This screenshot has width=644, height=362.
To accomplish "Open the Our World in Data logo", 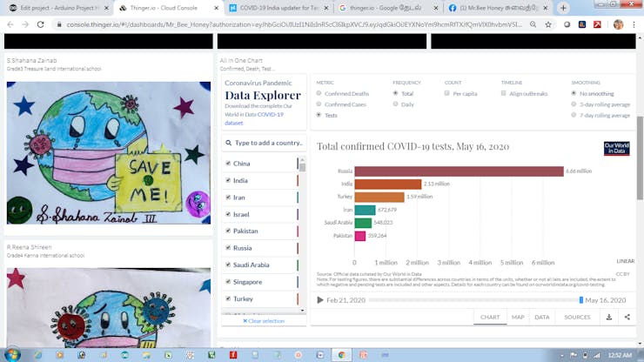I will [x=616, y=148].
